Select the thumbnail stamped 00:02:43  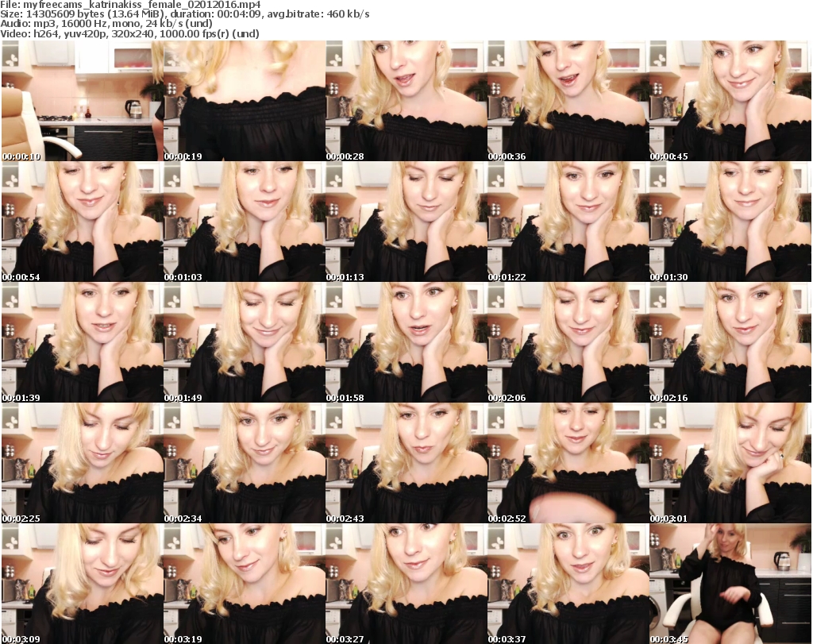coord(406,463)
